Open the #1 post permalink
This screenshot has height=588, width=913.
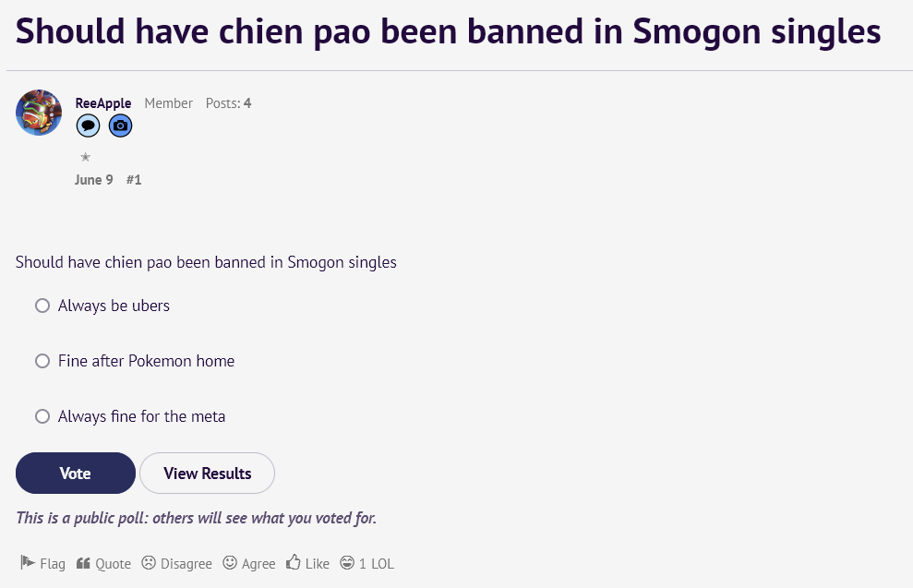click(134, 180)
